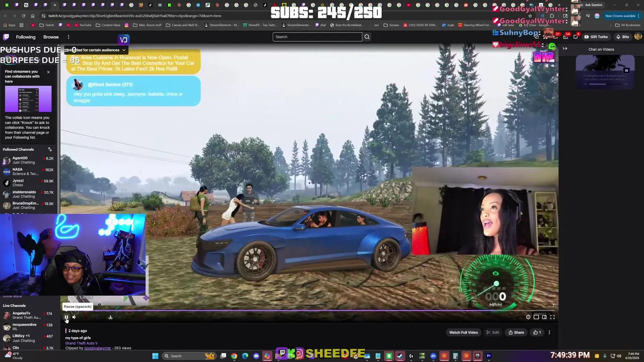
Task: Open the Grand Theft Auto V category link
Action: coord(81,343)
